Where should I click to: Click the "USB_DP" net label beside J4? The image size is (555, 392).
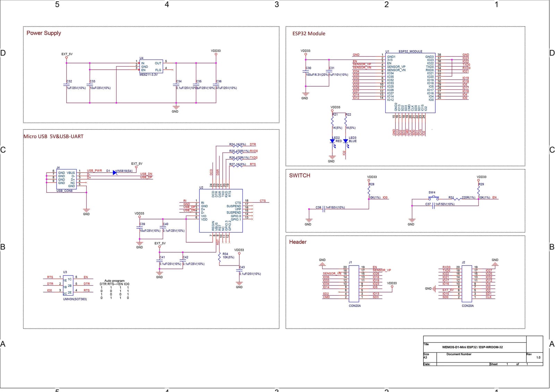tap(146, 177)
